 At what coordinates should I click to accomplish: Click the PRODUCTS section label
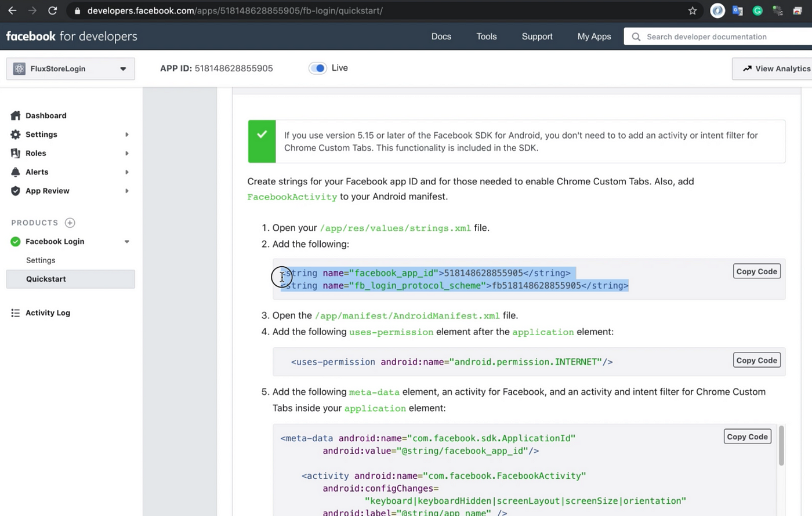pos(35,223)
